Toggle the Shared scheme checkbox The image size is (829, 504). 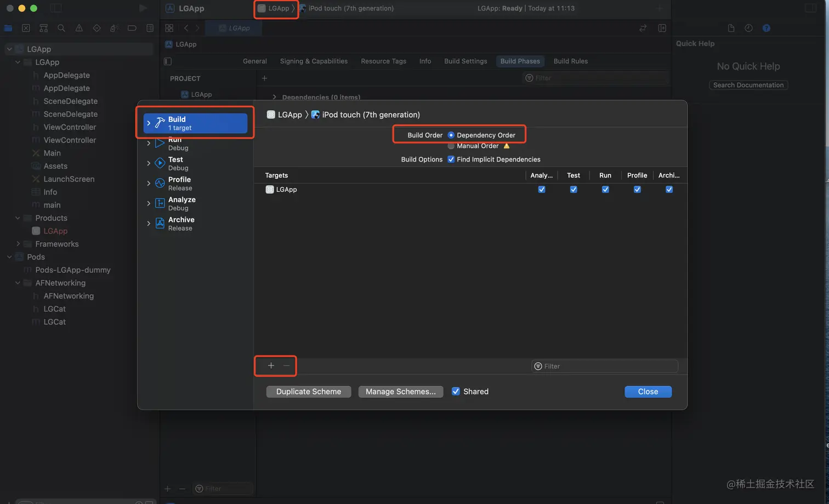point(456,391)
